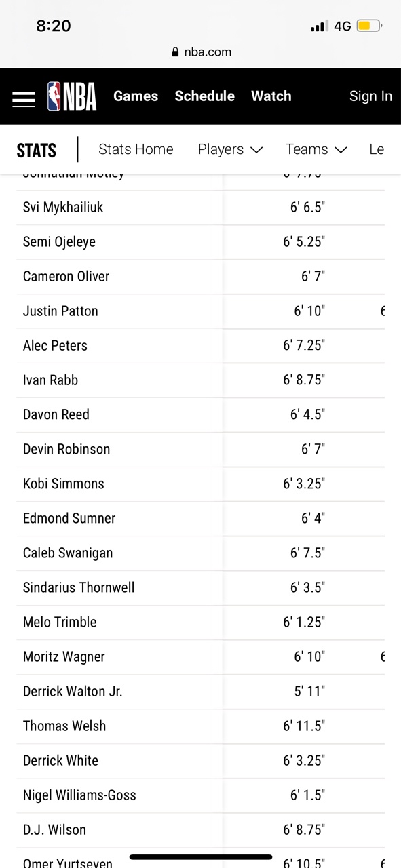Select player Svi Mykhailiuk
This screenshot has height=868, width=401.
tap(63, 208)
